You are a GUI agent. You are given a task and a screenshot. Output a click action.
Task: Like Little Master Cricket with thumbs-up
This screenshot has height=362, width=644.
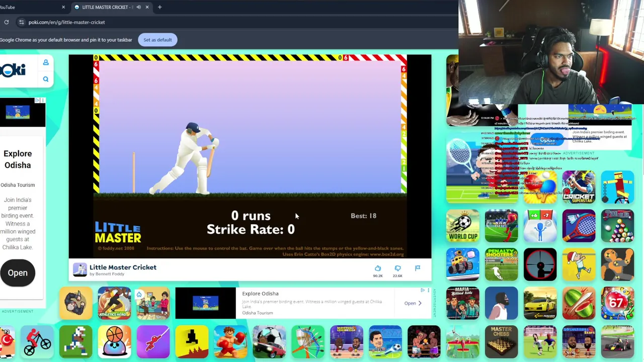pyautogui.click(x=378, y=268)
